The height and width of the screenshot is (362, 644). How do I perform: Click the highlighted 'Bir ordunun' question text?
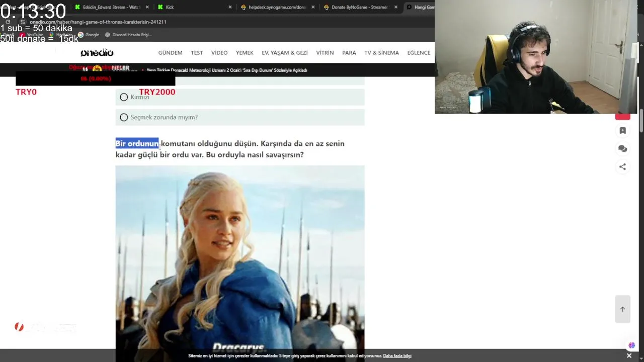coord(137,144)
